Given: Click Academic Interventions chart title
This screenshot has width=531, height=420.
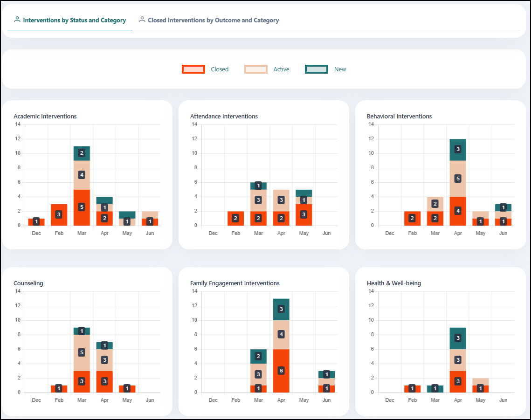Looking at the screenshot, I should point(45,116).
